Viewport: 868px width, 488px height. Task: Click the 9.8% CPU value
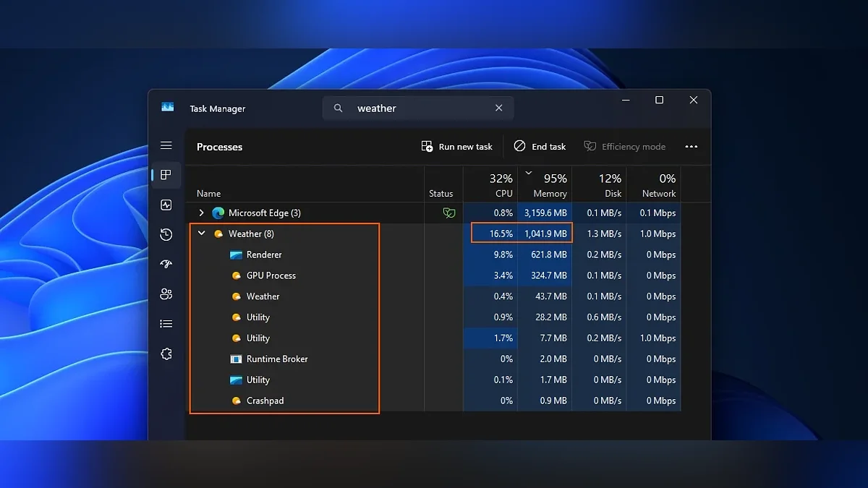tap(503, 254)
